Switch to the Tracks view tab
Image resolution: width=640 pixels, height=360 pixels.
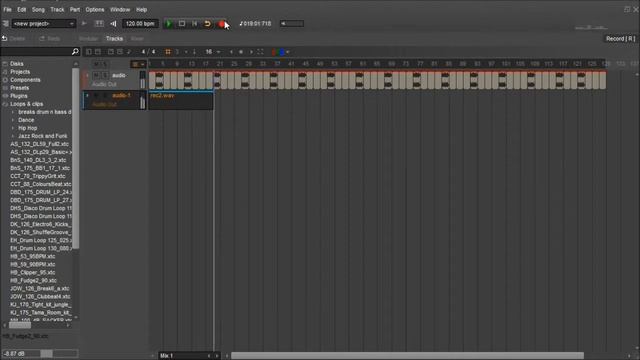(x=114, y=38)
